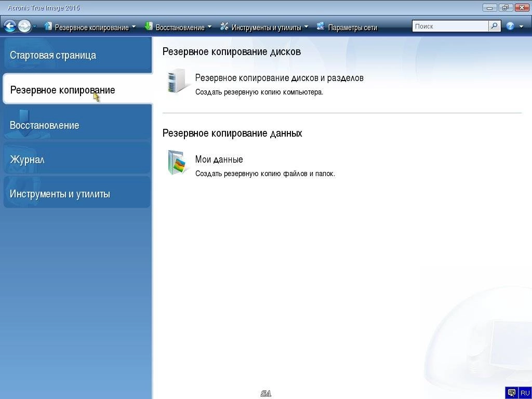Click the green Восстановление toolbar icon
This screenshot has width=532, height=399.
point(149,26)
